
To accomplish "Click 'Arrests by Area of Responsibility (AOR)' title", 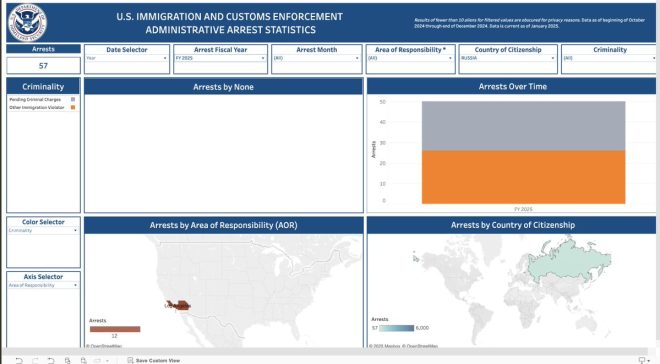I will click(x=224, y=225).
